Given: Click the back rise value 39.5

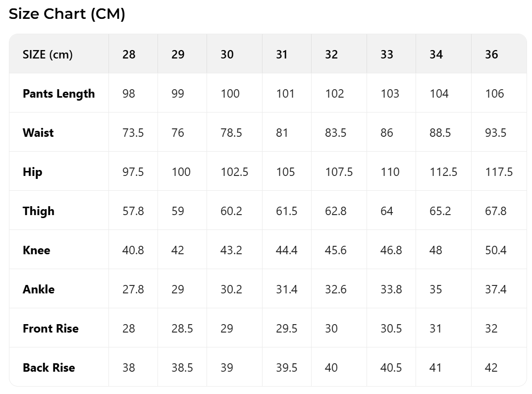Looking at the screenshot, I should (x=287, y=368).
